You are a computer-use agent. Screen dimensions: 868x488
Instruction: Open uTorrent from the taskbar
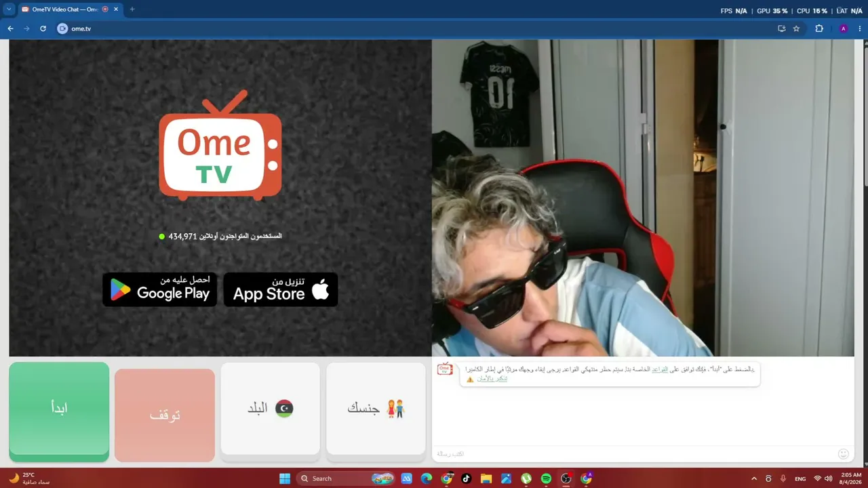(526, 479)
